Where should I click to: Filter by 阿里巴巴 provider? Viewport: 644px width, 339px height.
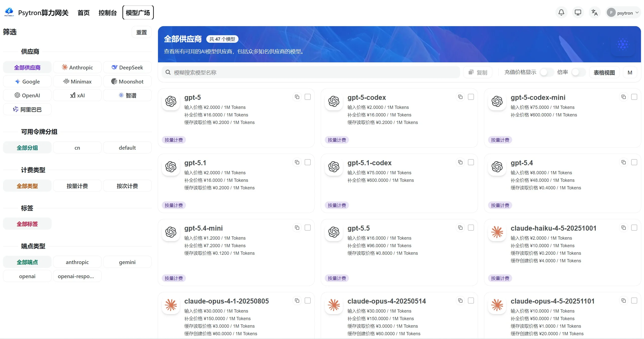pos(27,109)
